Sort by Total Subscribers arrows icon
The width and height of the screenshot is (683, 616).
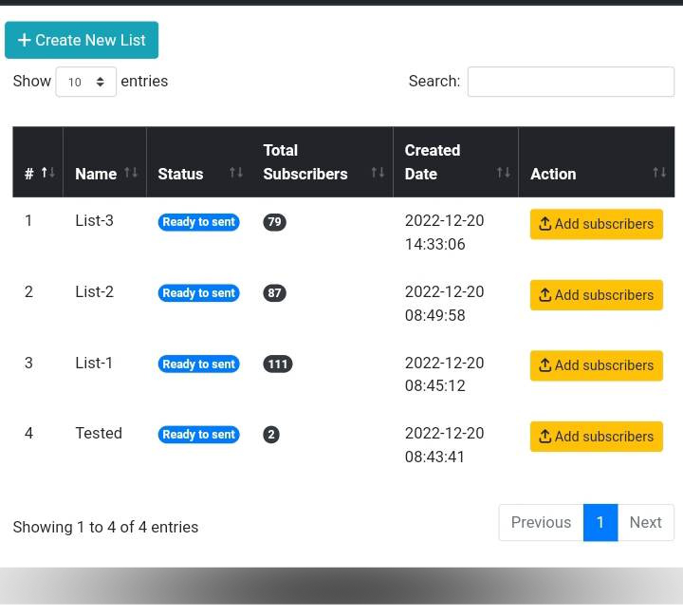pyautogui.click(x=378, y=173)
